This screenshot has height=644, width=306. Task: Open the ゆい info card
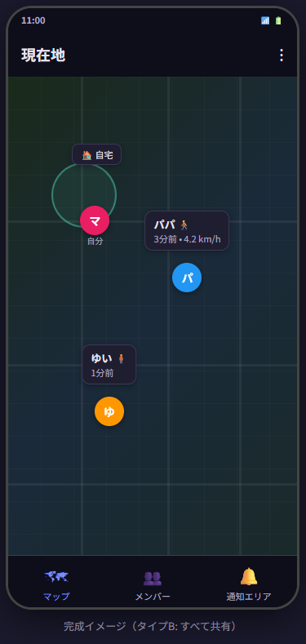pos(109,364)
